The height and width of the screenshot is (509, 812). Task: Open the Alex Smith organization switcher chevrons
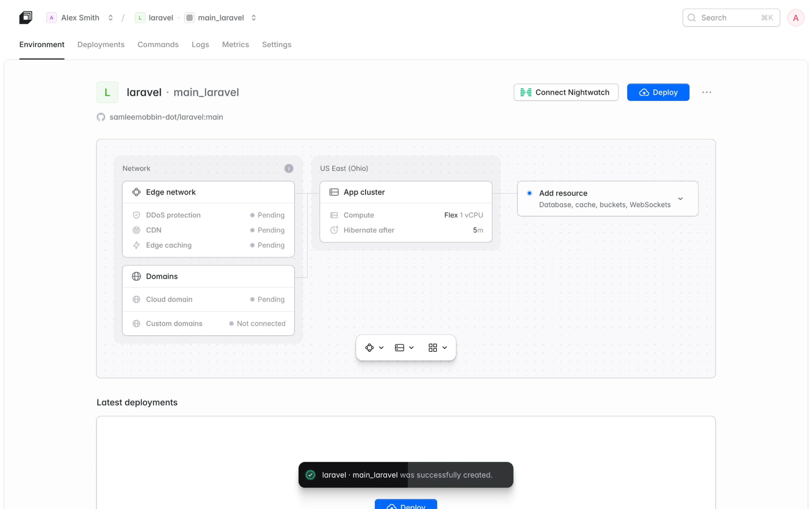[x=110, y=17]
